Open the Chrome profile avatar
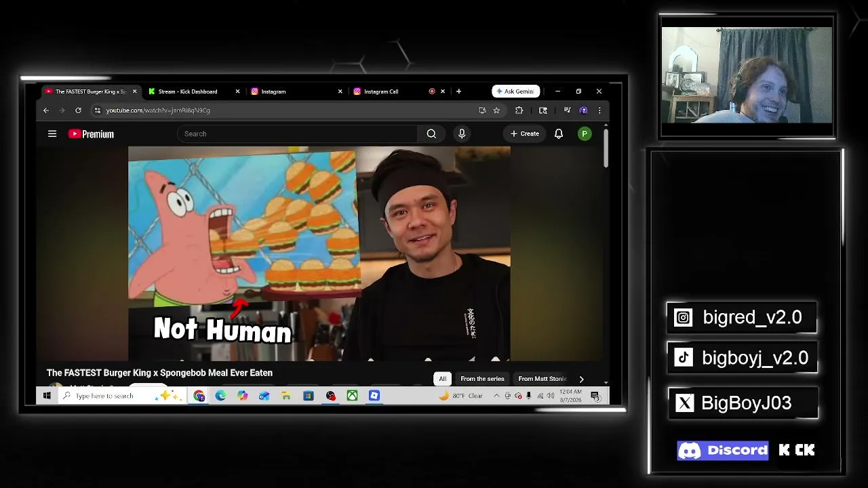 pos(583,110)
